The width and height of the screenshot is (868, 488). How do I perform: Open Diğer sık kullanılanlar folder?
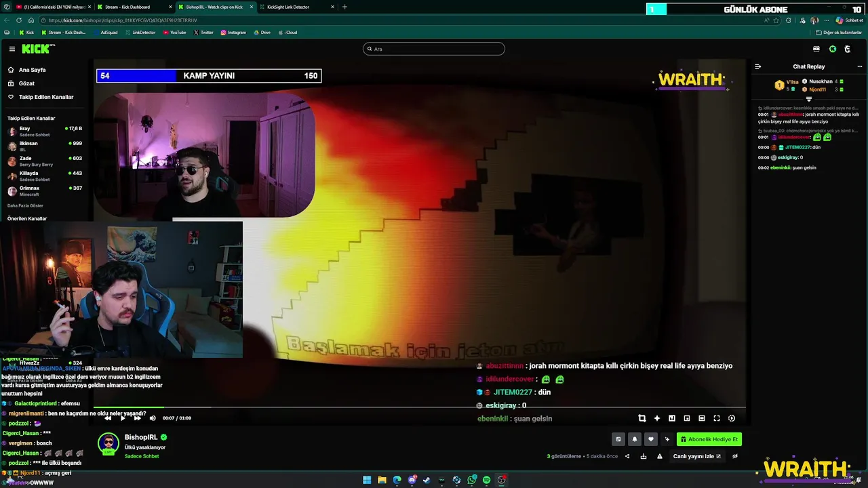pyautogui.click(x=839, y=32)
